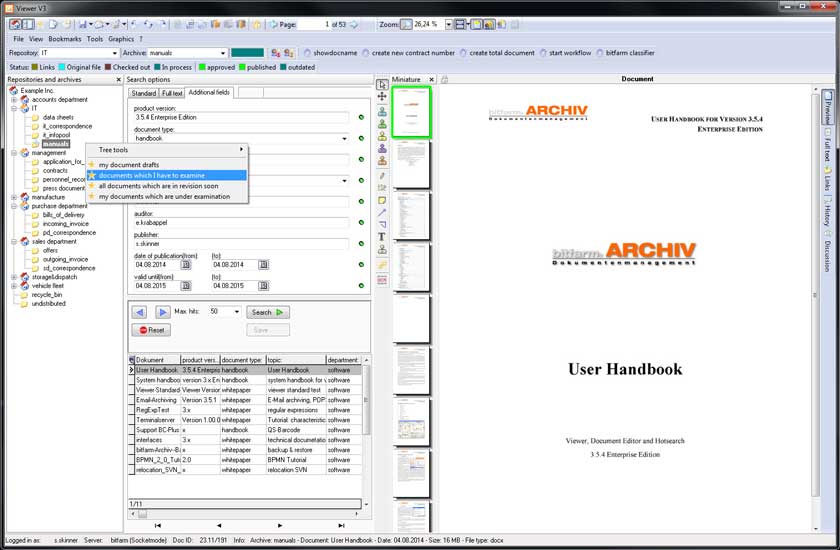Toggle green indicator beside product version field
This screenshot has width=840, height=550.
pos(361,117)
